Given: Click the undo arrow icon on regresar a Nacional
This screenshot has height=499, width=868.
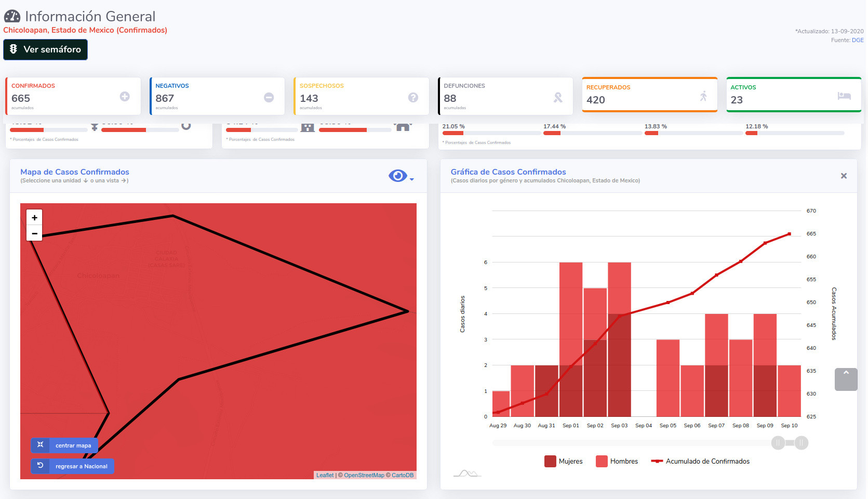Looking at the screenshot, I should pos(40,465).
